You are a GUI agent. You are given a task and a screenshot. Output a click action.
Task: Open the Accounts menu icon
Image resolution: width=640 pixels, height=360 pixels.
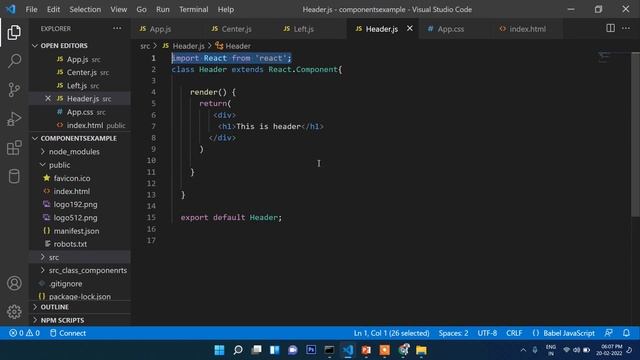click(x=14, y=283)
